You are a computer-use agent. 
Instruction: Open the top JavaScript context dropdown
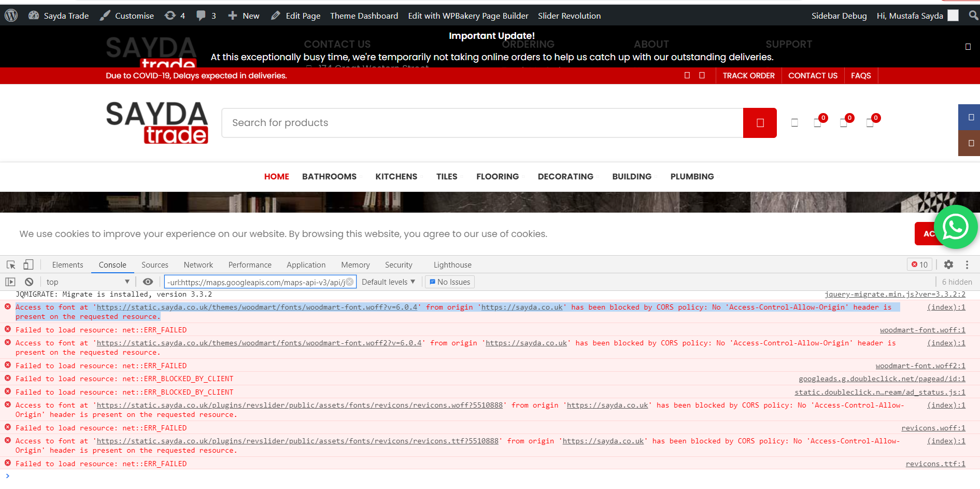coord(88,282)
